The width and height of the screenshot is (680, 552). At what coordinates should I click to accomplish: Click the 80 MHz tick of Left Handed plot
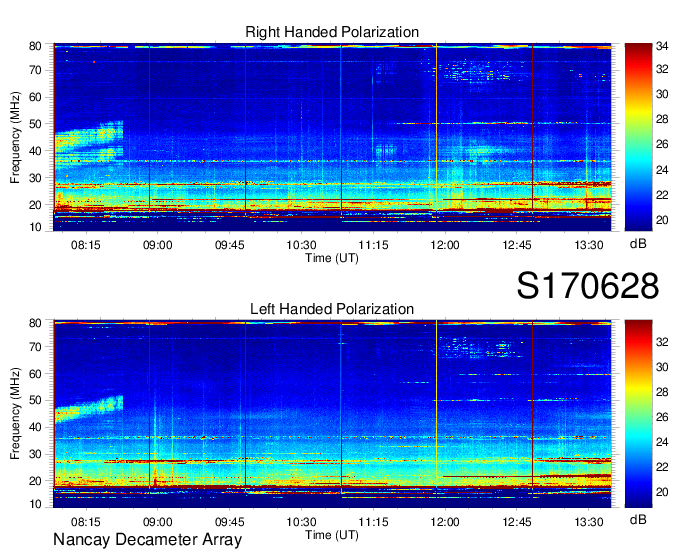pyautogui.click(x=35, y=323)
